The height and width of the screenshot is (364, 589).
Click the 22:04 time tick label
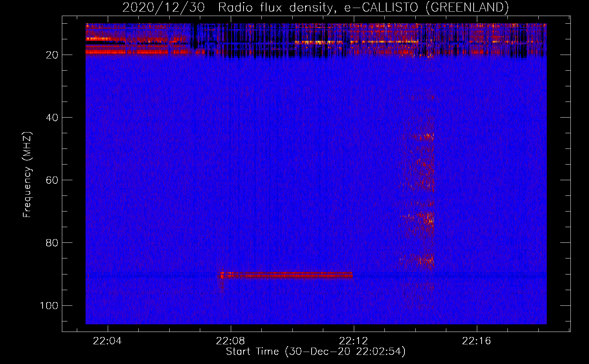(x=107, y=341)
